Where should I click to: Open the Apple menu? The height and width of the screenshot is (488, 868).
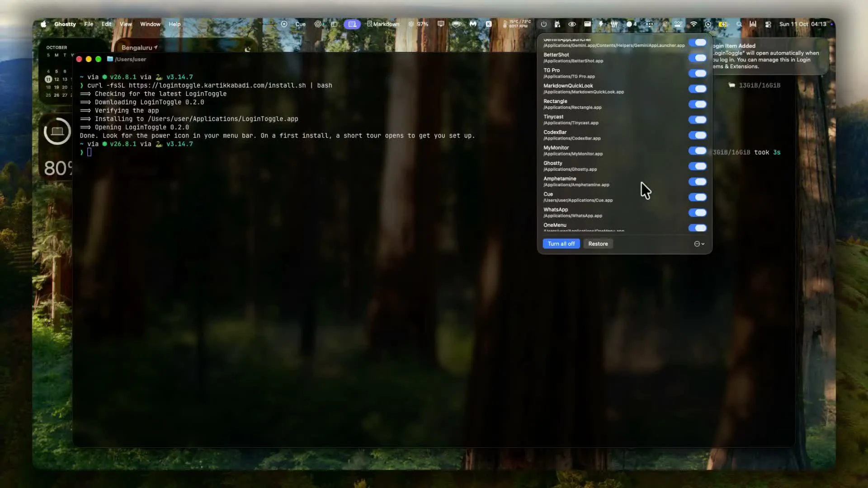pos(43,24)
